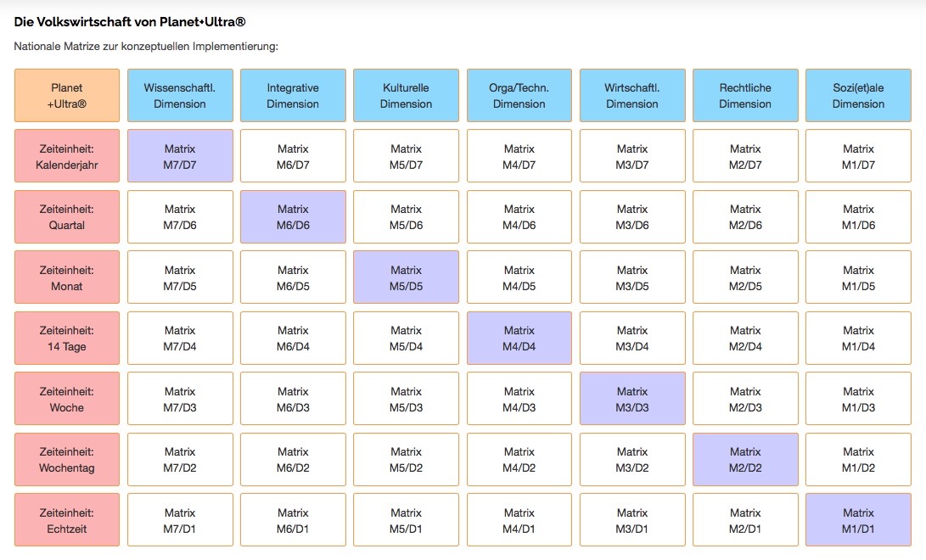Open the Kulturelle Dimension header
This screenshot has height=560, width=926.
406,96
